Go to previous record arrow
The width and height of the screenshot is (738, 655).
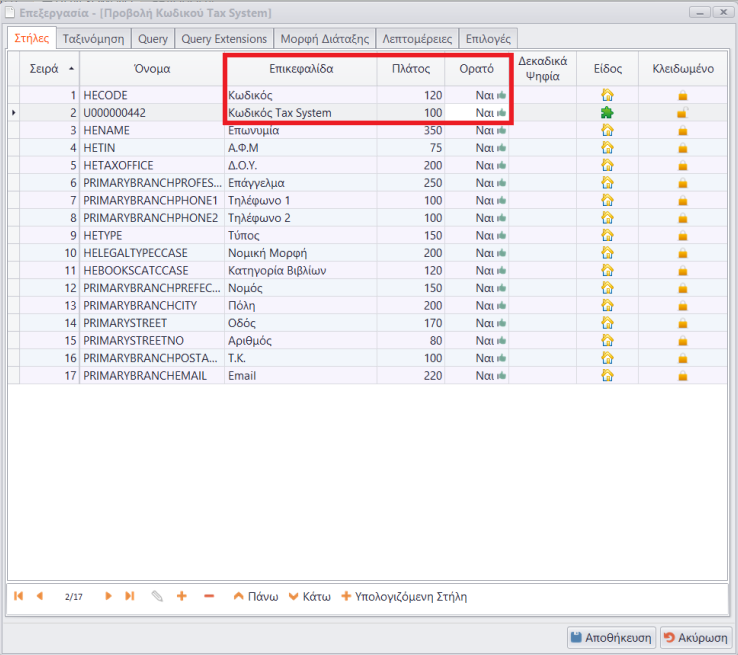click(x=40, y=596)
